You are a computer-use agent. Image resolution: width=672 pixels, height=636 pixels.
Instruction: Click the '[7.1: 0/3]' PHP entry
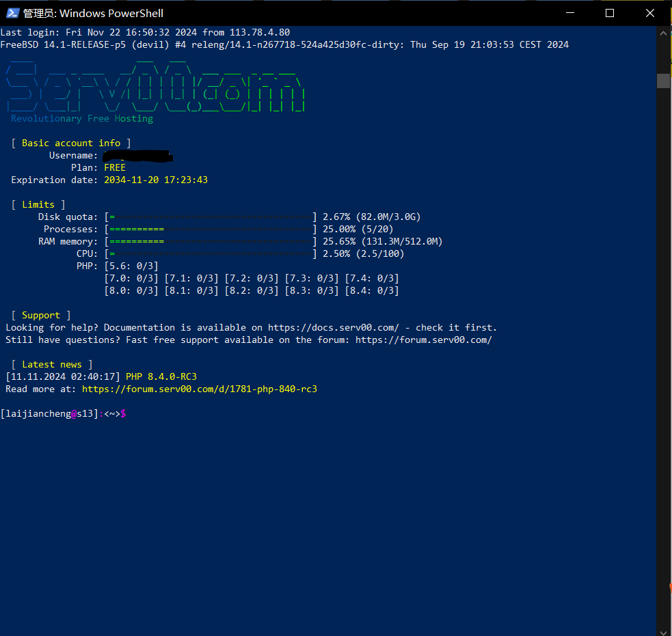[191, 279]
